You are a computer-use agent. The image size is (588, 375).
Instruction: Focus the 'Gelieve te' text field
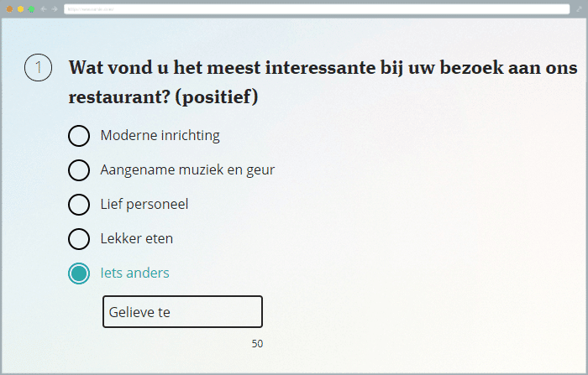point(182,312)
